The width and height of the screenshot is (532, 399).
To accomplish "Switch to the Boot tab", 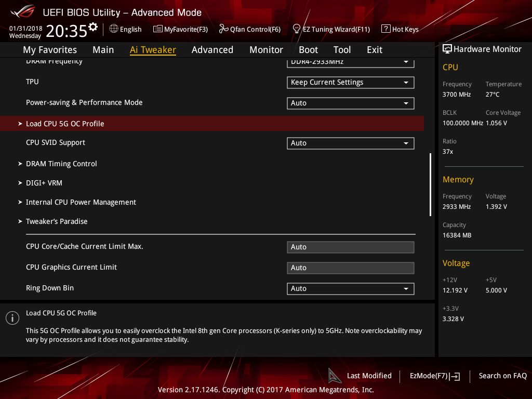I will (308, 50).
